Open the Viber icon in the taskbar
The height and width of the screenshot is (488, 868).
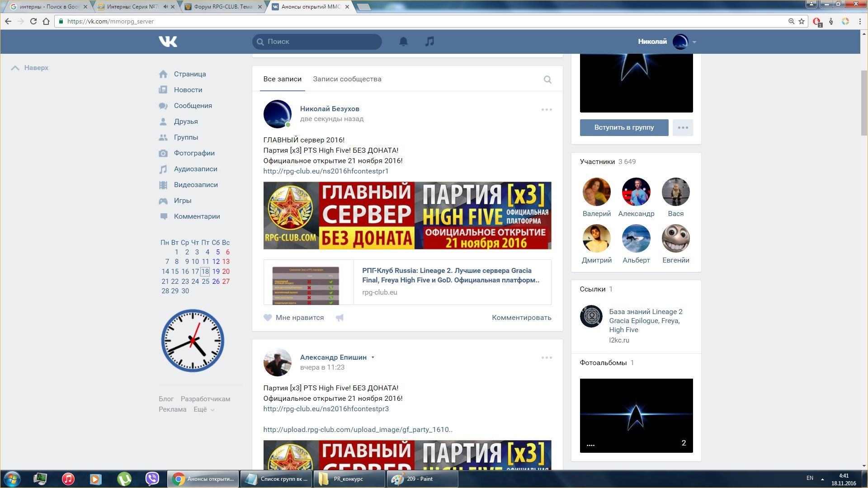pyautogui.click(x=152, y=479)
